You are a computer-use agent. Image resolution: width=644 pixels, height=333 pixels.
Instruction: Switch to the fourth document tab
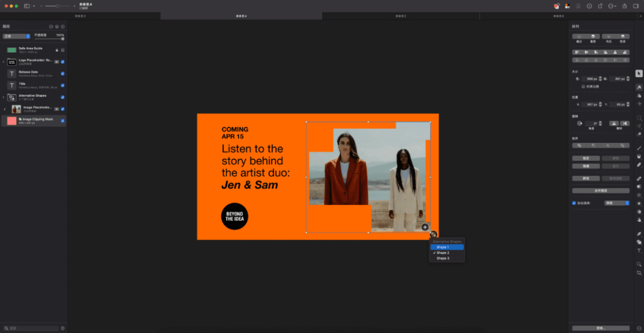[x=559, y=16]
